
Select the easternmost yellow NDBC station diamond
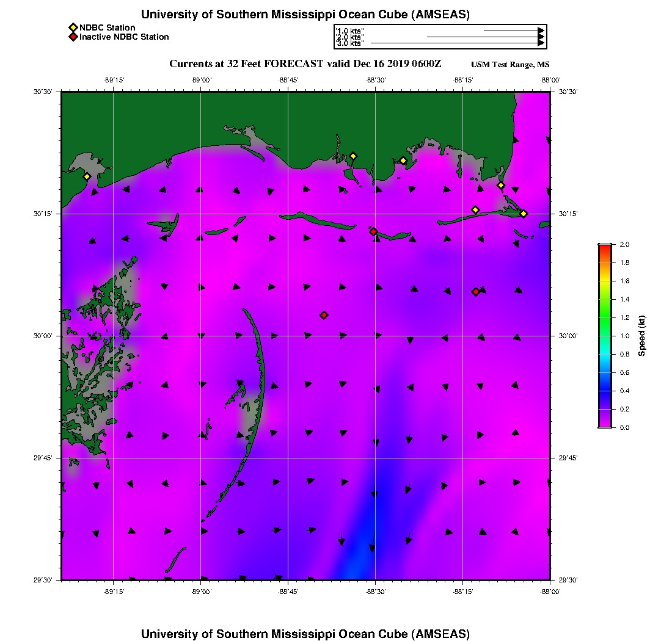[524, 213]
